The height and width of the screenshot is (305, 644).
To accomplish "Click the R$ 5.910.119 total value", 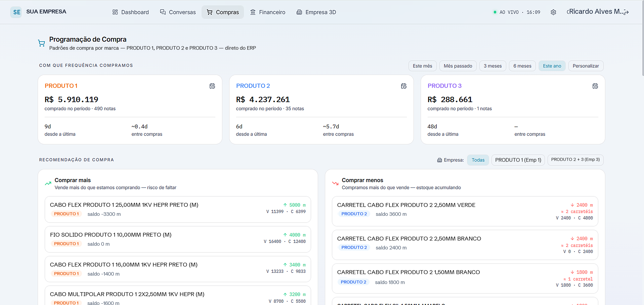I will tap(71, 99).
